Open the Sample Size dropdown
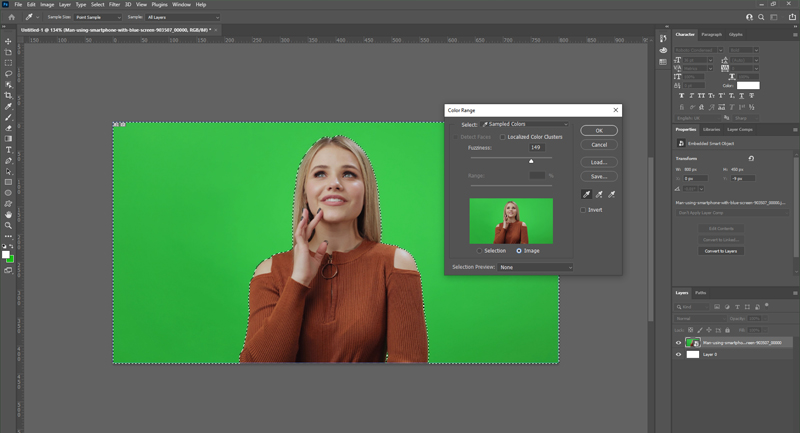This screenshot has height=433, width=800. (98, 17)
